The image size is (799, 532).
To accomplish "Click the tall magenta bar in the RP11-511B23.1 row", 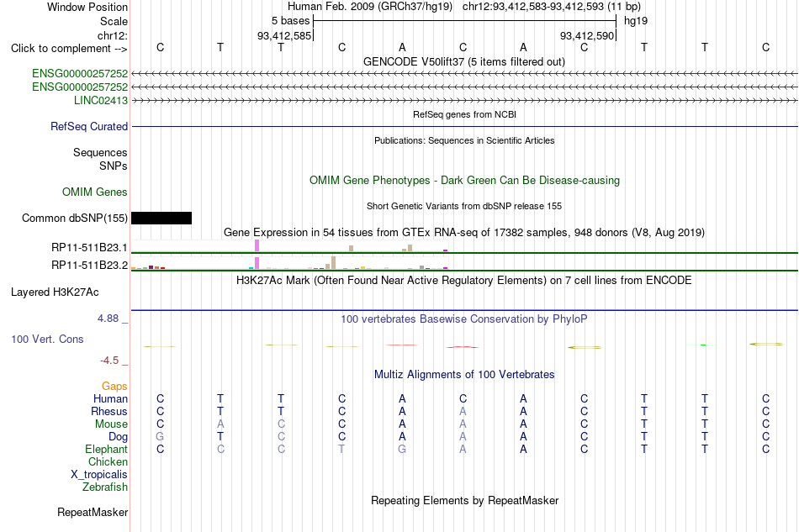I will point(257,245).
